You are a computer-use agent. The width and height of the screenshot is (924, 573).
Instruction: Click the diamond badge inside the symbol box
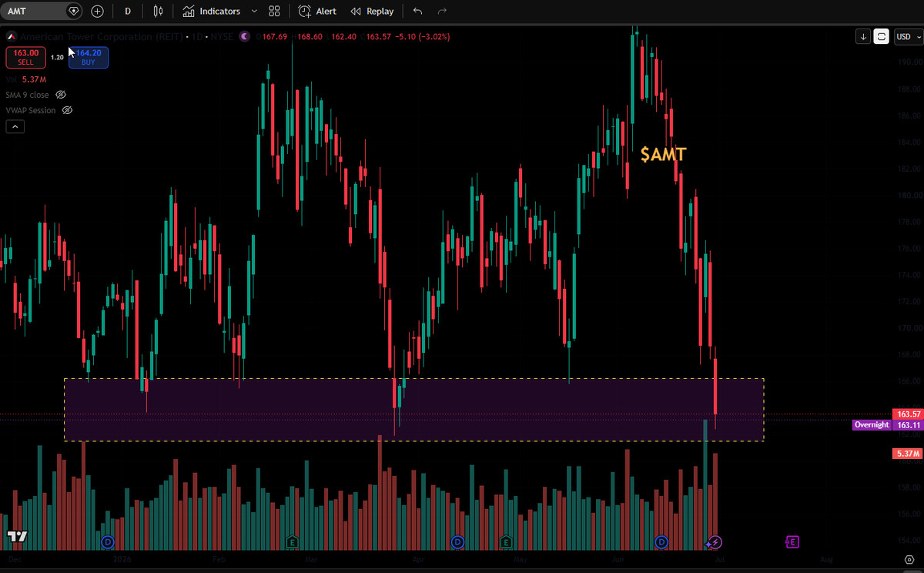(73, 12)
